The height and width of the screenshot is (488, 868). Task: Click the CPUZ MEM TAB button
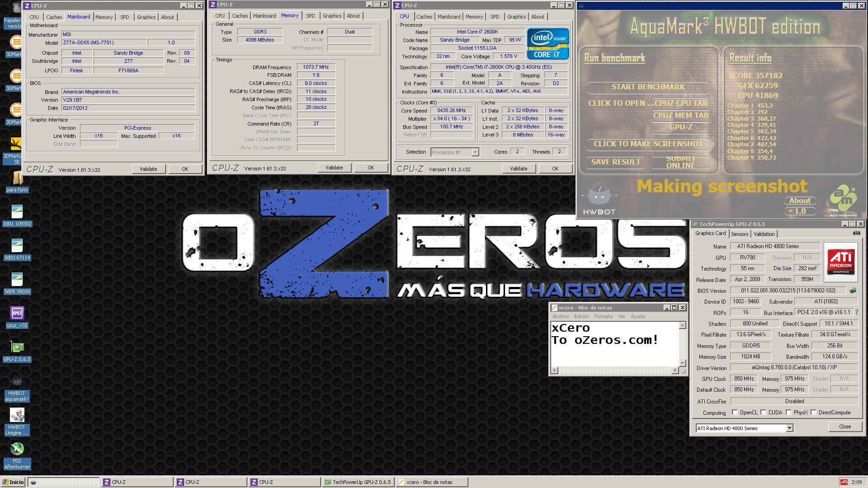[680, 115]
